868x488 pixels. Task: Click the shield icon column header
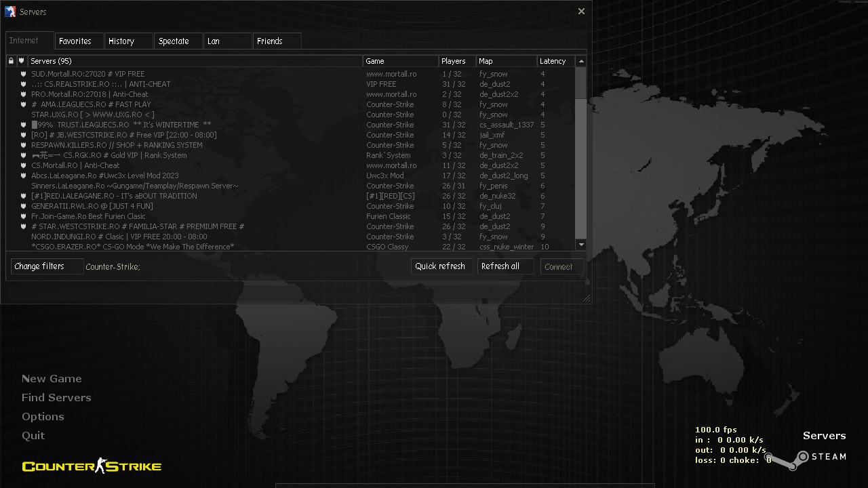pyautogui.click(x=21, y=61)
